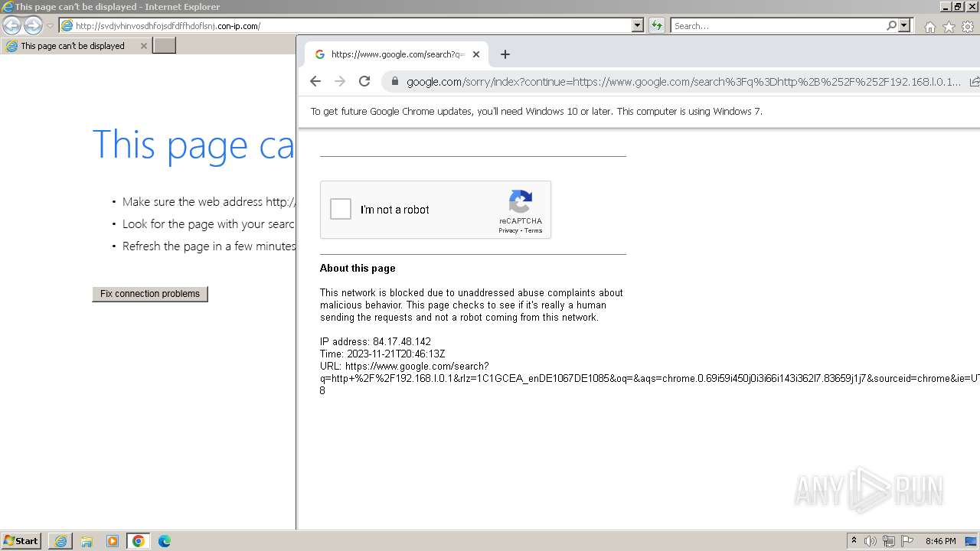Click the About this page heading
Image resolution: width=980 pixels, height=551 pixels.
pyautogui.click(x=358, y=269)
